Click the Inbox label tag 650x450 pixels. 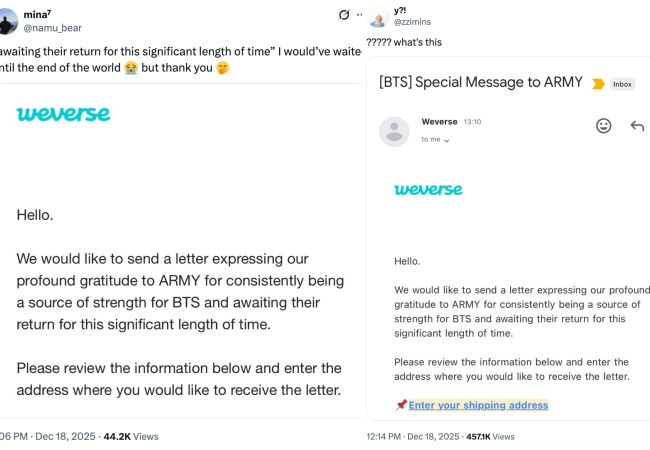pyautogui.click(x=622, y=84)
